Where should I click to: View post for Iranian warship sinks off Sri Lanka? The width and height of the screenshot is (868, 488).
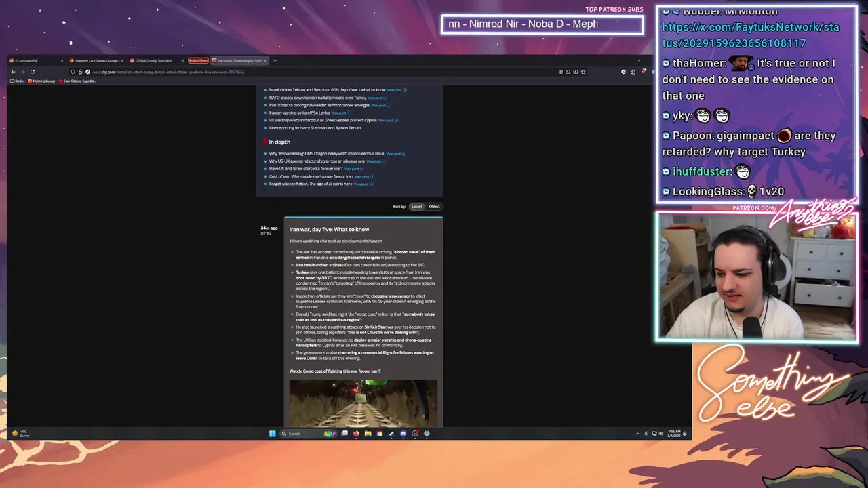(340, 113)
